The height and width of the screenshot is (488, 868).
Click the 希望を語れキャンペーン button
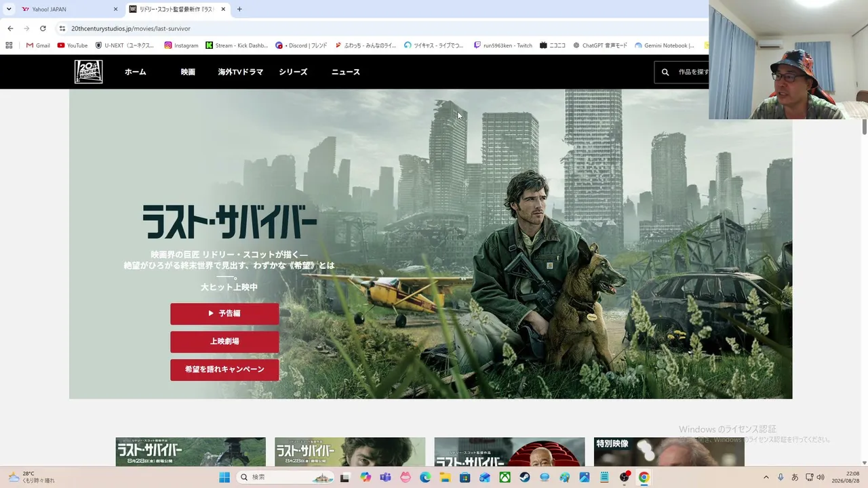tap(224, 369)
